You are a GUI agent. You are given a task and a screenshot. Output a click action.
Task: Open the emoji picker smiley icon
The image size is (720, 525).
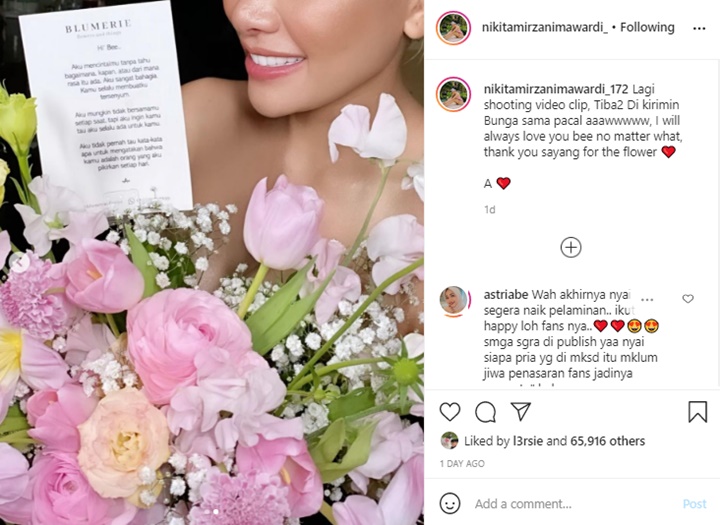pos(450,503)
